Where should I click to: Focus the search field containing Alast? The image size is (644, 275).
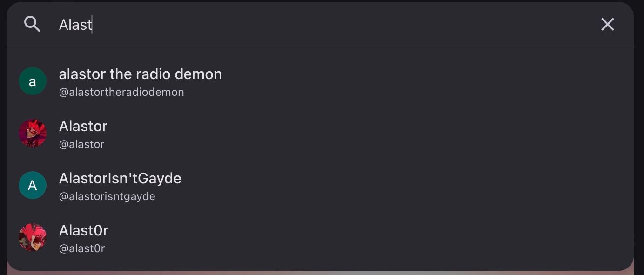click(x=279, y=24)
